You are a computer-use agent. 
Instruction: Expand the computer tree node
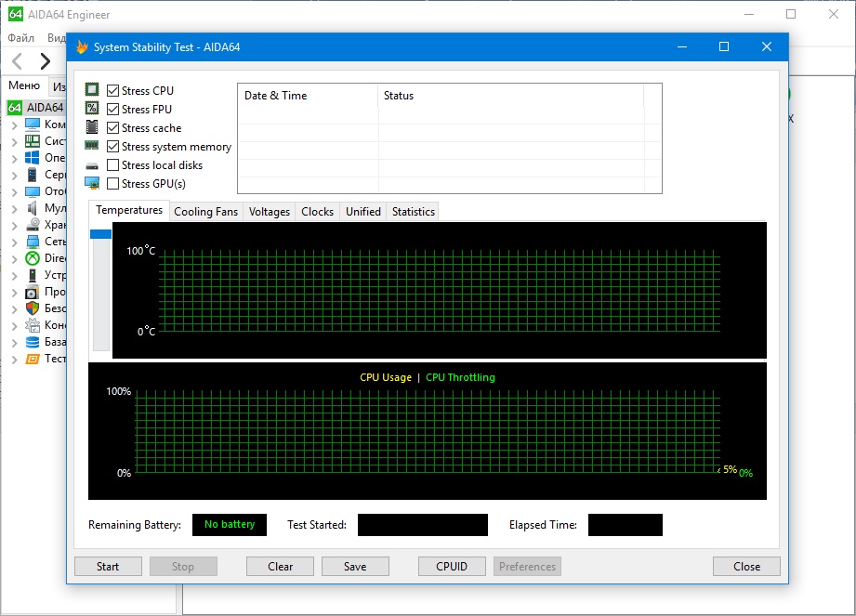click(14, 125)
